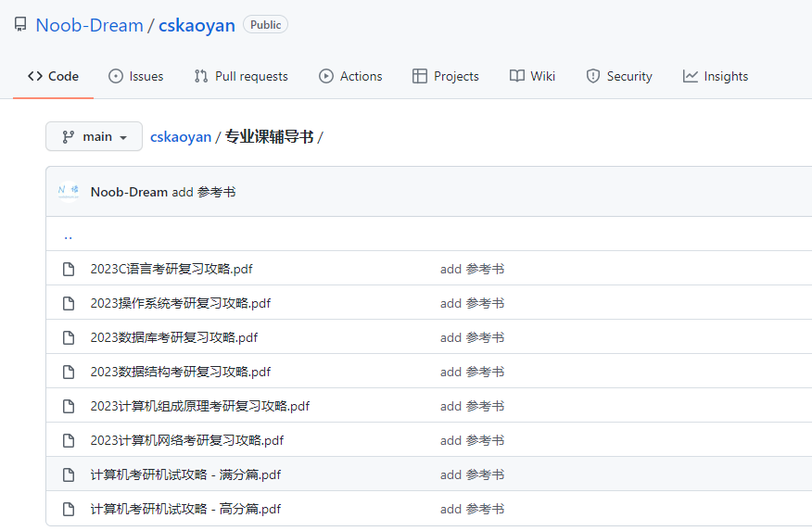Open the main branch dropdown
This screenshot has width=812, height=531.
coord(94,136)
